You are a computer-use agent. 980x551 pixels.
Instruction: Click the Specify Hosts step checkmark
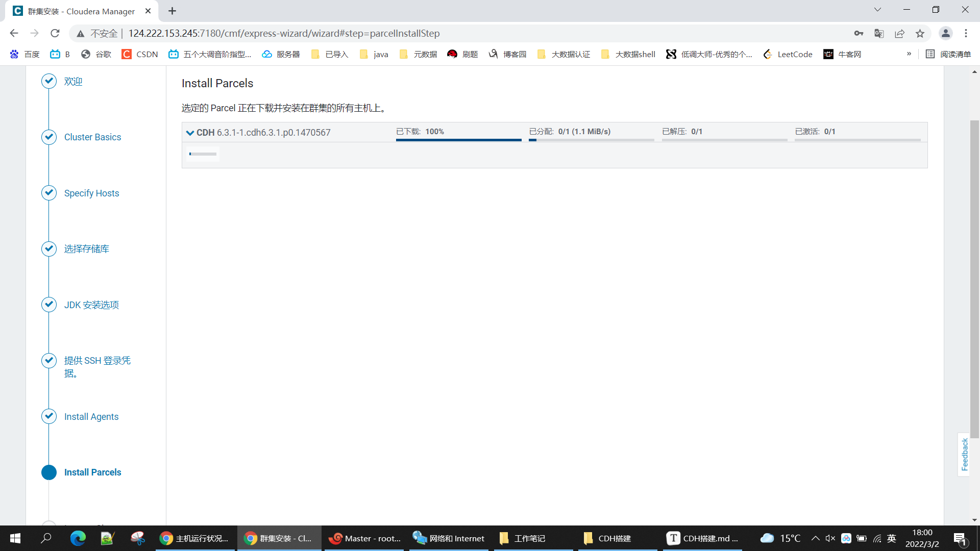point(49,193)
